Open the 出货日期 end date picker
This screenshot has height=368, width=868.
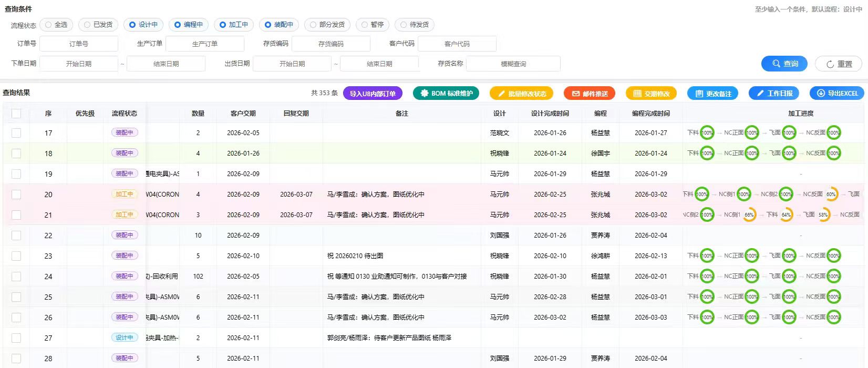pos(379,64)
